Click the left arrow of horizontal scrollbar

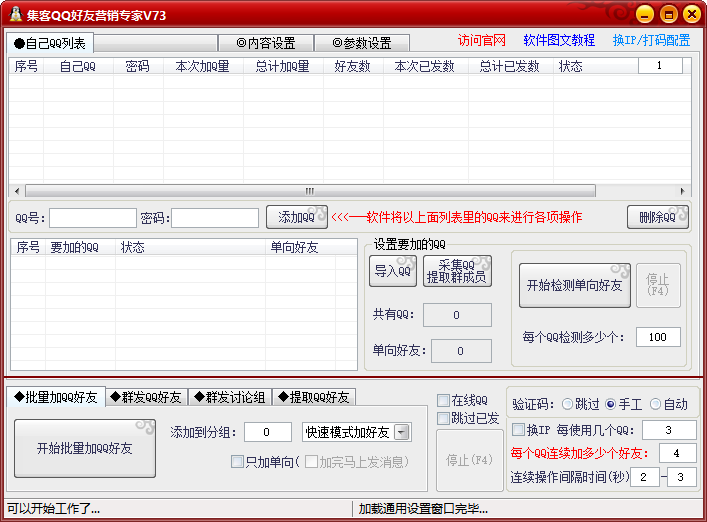click(x=17, y=191)
